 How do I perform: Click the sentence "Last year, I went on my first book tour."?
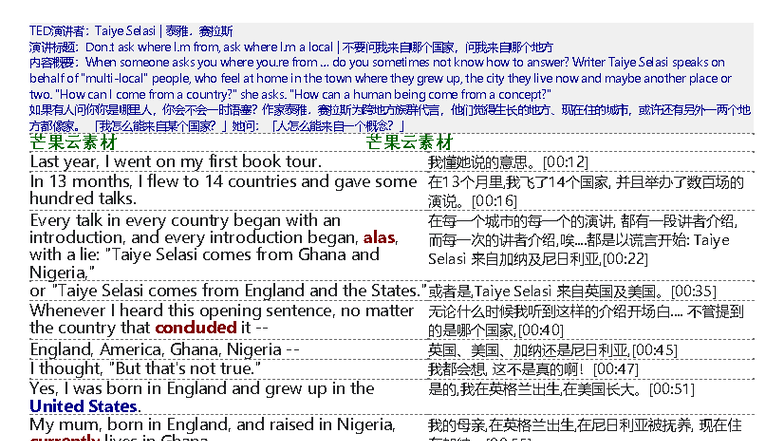coord(175,162)
